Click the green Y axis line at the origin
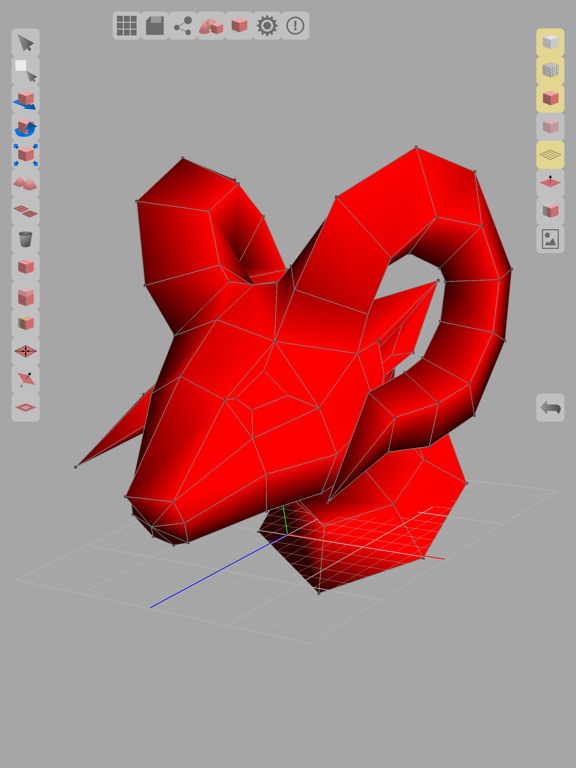Viewport: 576px width, 768px height. (x=285, y=521)
